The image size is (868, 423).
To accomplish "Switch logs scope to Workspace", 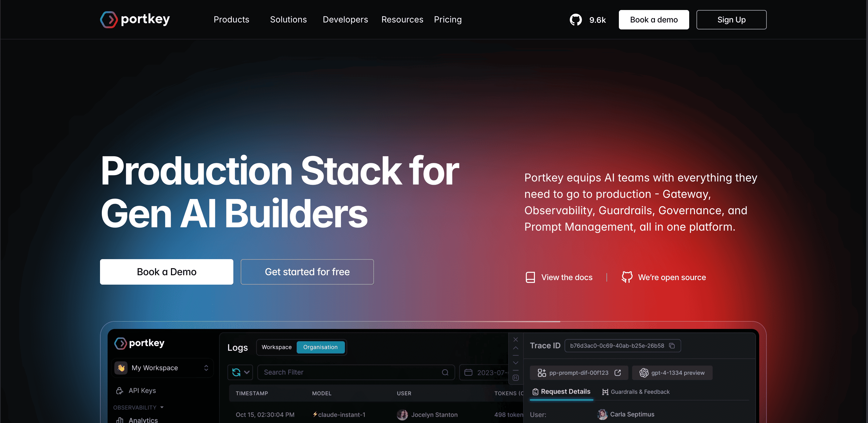I will tap(276, 347).
